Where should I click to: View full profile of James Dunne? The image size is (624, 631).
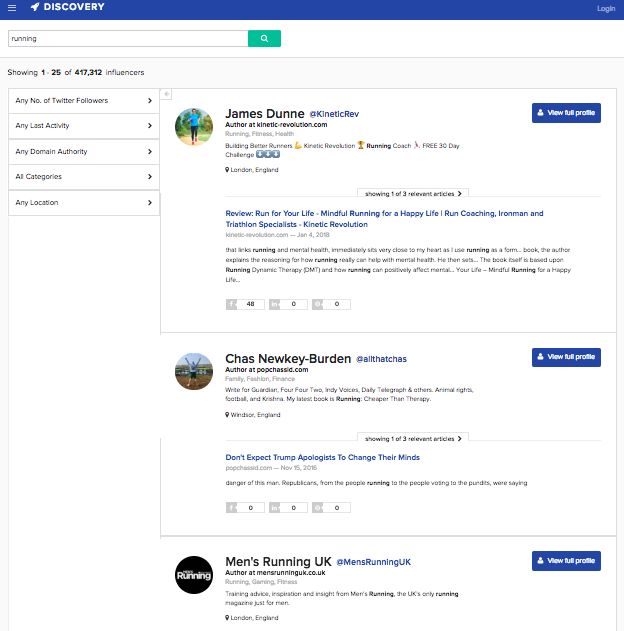(x=566, y=113)
